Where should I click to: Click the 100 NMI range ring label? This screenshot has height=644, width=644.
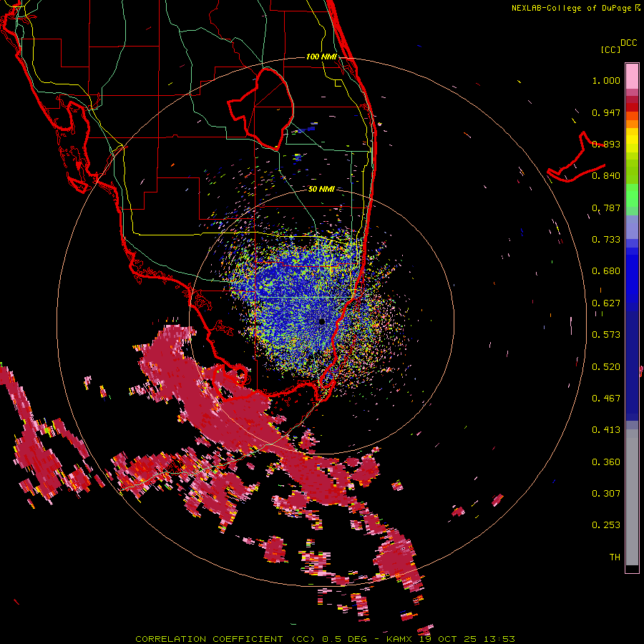(321, 57)
